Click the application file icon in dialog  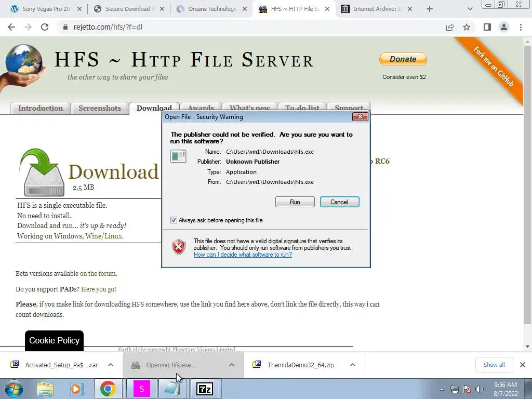(x=178, y=156)
